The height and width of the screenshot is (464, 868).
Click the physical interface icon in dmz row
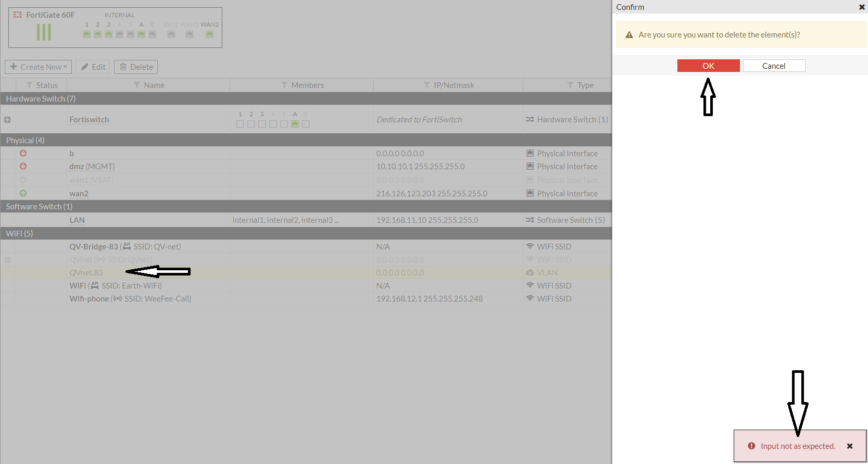[530, 167]
